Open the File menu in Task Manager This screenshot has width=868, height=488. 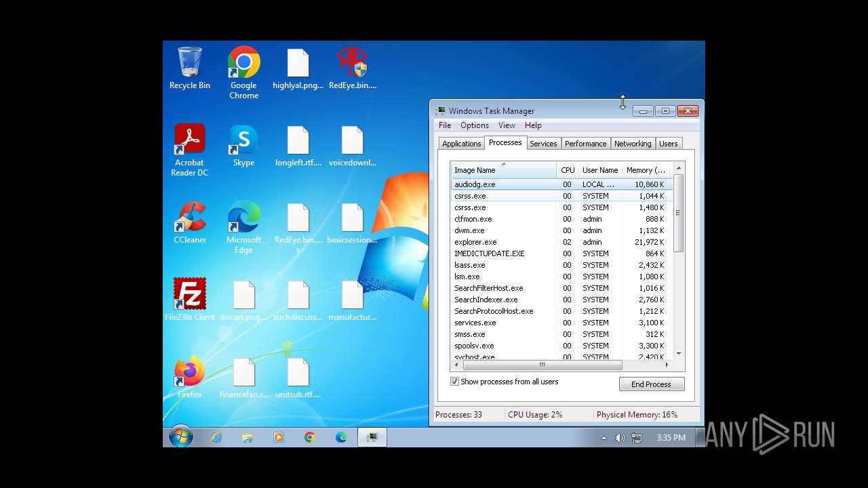(445, 125)
